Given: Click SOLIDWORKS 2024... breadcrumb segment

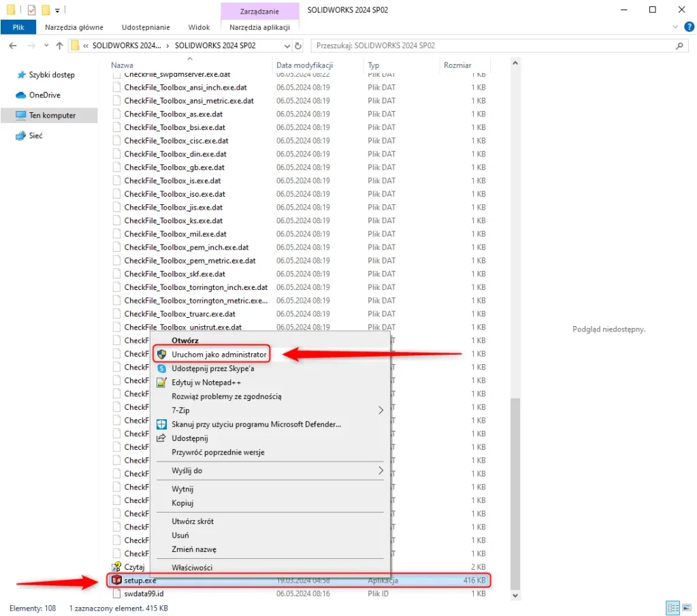Looking at the screenshot, I should [x=127, y=46].
